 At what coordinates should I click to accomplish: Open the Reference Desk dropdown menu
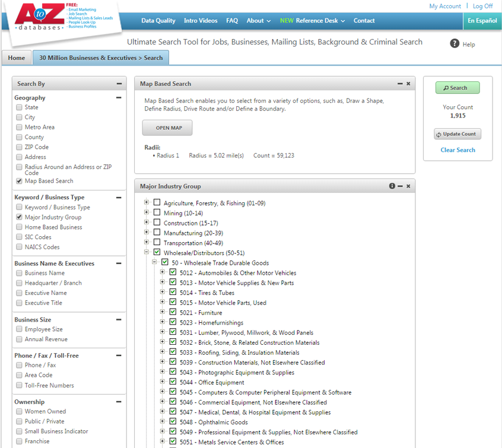tap(312, 21)
